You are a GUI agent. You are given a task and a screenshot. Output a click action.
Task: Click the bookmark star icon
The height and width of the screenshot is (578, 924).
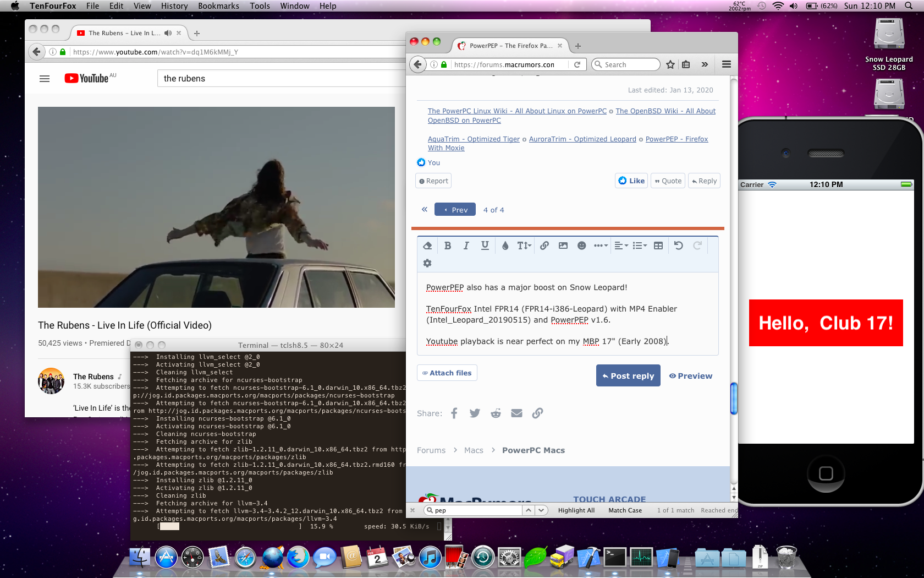tap(670, 64)
